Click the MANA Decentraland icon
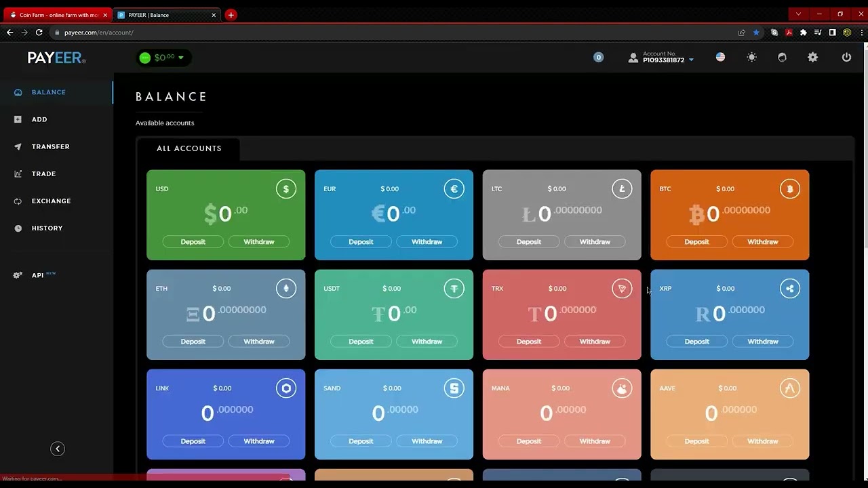Screen dimensions: 868x488 coord(622,388)
